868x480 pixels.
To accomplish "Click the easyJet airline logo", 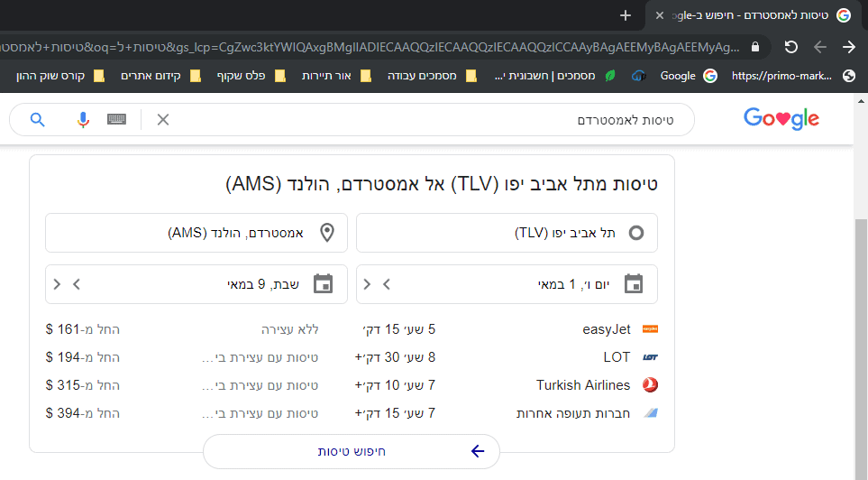I will [x=650, y=329].
